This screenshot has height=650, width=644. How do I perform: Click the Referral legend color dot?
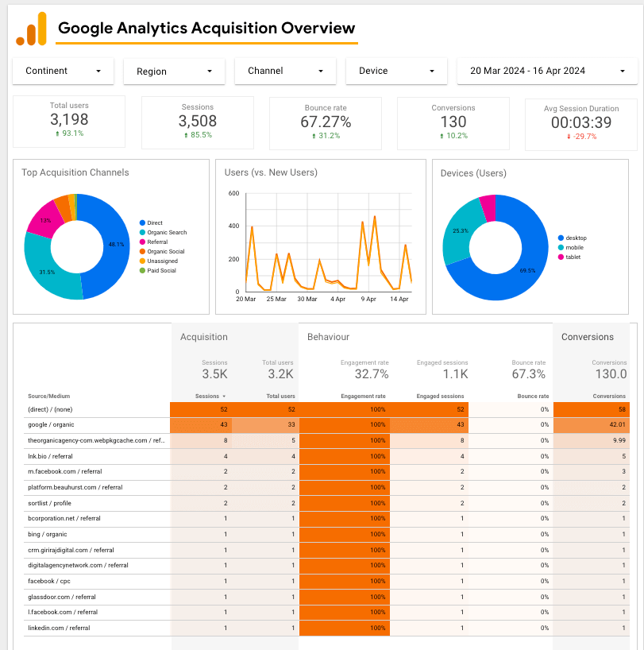coord(142,242)
